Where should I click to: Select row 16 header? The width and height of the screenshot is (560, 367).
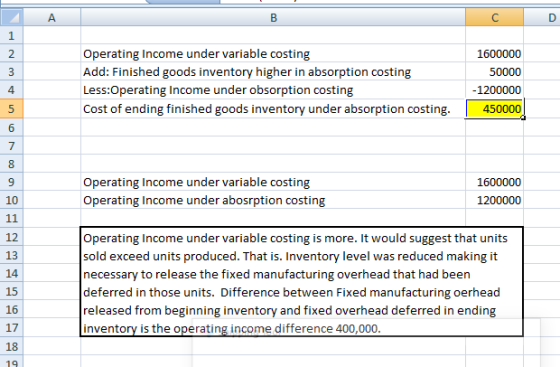pos(12,310)
